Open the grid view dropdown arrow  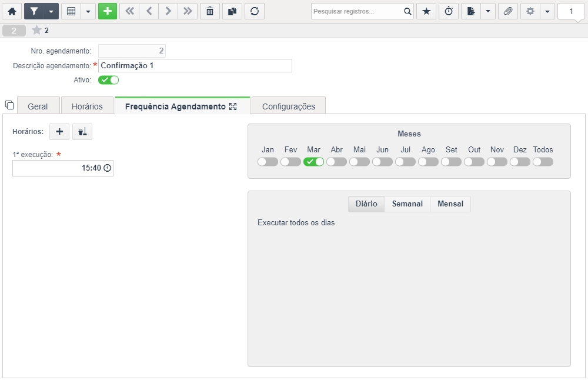(88, 11)
